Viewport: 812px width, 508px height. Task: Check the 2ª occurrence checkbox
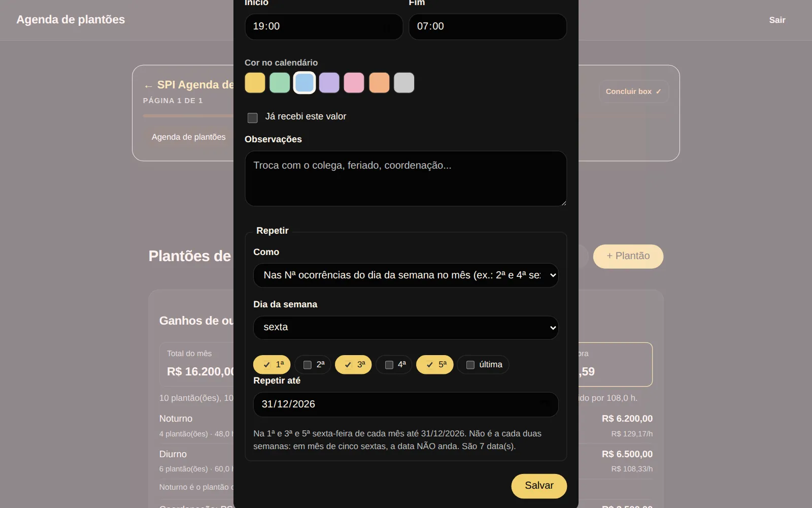pyautogui.click(x=308, y=365)
